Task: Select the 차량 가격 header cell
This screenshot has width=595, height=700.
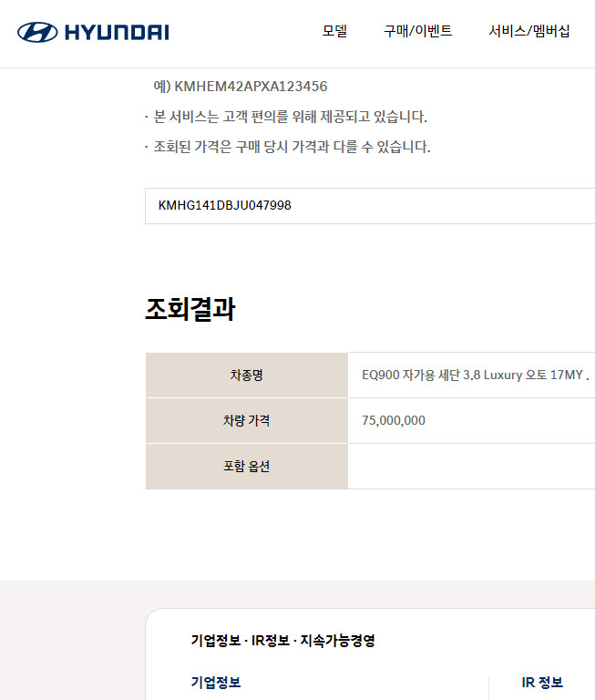Action: coord(246,420)
